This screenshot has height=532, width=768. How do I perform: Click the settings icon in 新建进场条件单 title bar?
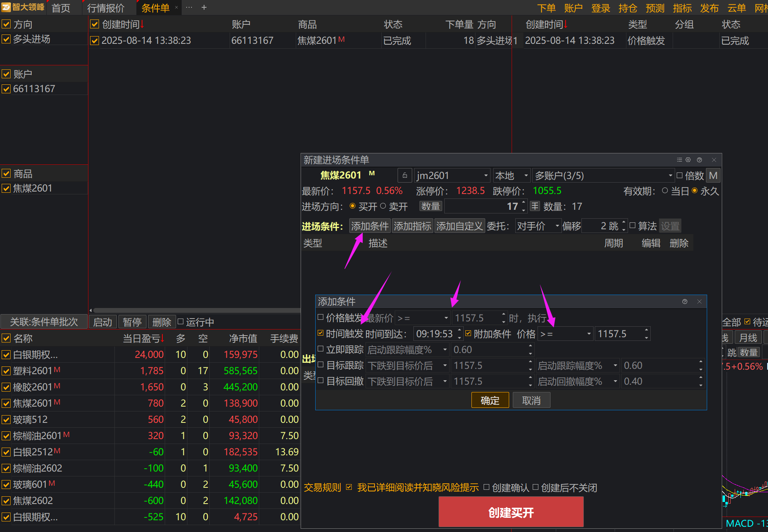point(688,160)
